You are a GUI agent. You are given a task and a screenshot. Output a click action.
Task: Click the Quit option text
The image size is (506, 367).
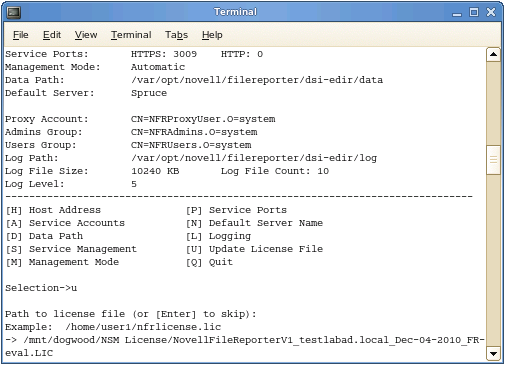[x=221, y=262]
